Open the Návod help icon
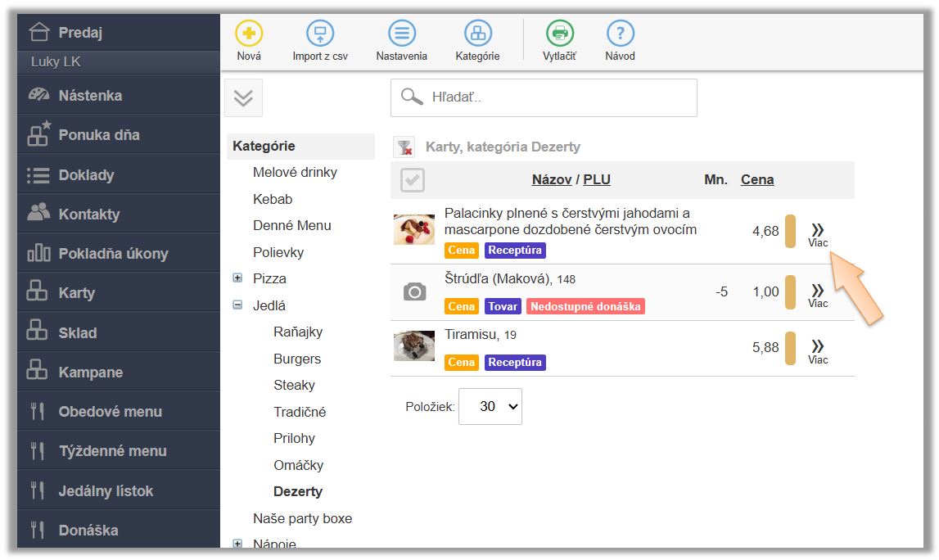The width and height of the screenshot is (939, 560). (x=620, y=34)
